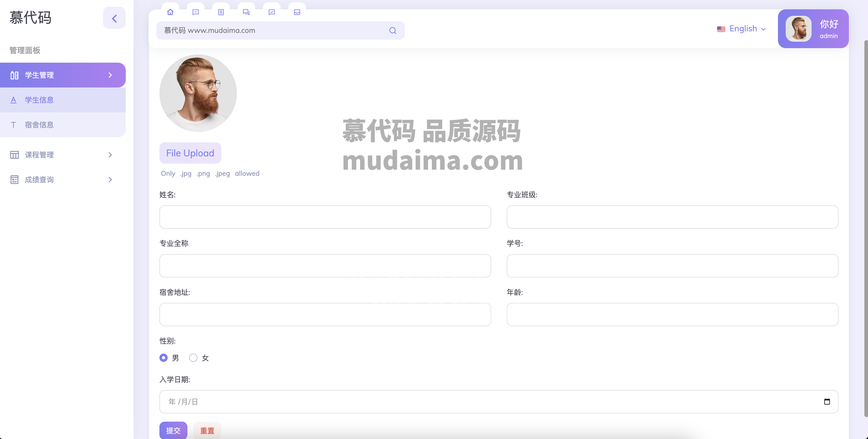This screenshot has height=439, width=868.
Task: Select the 女 radio button
Action: coord(193,358)
